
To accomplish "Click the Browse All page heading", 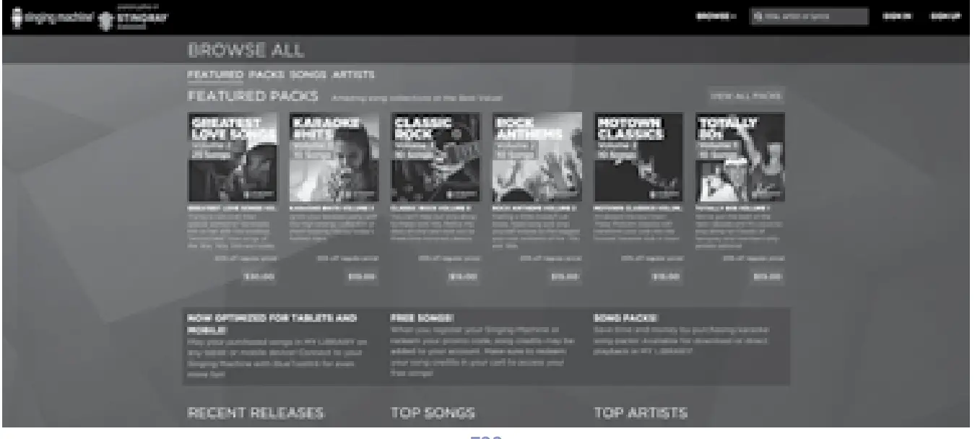I will tap(246, 51).
